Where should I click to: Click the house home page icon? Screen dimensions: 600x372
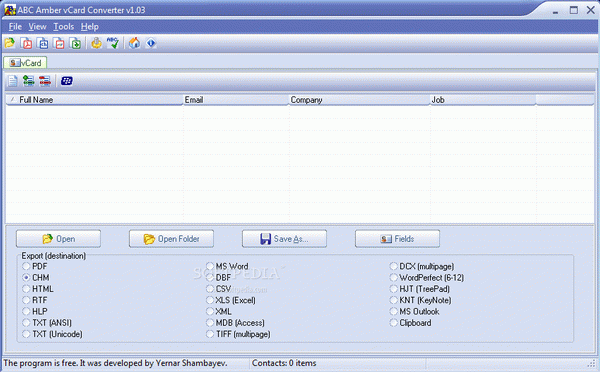pos(134,43)
